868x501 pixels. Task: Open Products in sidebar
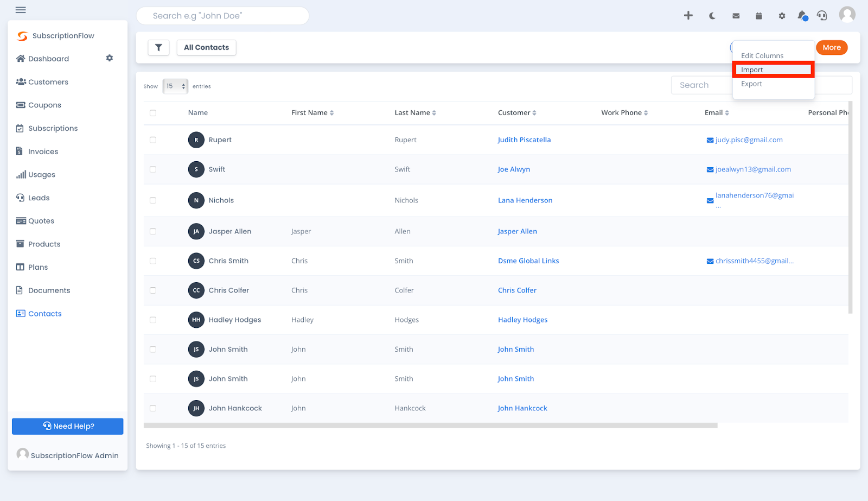click(x=38, y=244)
